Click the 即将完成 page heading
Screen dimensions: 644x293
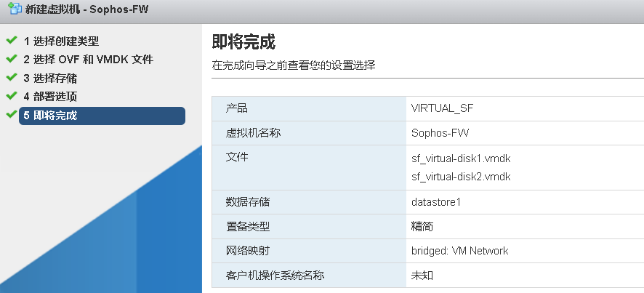pos(243,42)
